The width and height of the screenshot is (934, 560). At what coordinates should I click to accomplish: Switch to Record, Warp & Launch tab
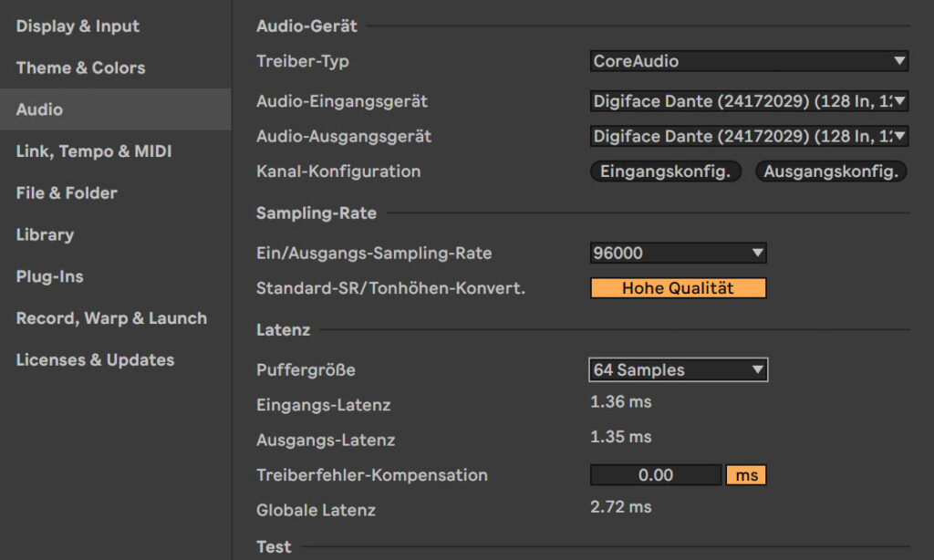click(x=111, y=318)
